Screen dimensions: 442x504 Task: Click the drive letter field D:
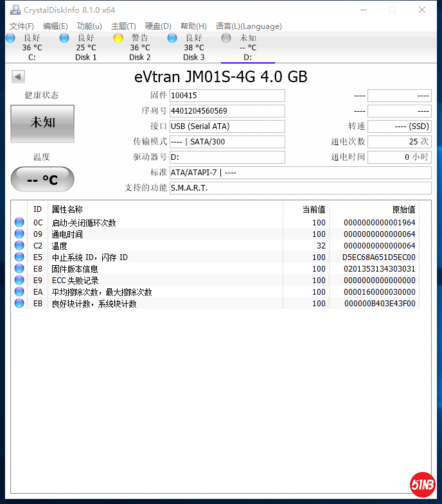click(x=227, y=157)
